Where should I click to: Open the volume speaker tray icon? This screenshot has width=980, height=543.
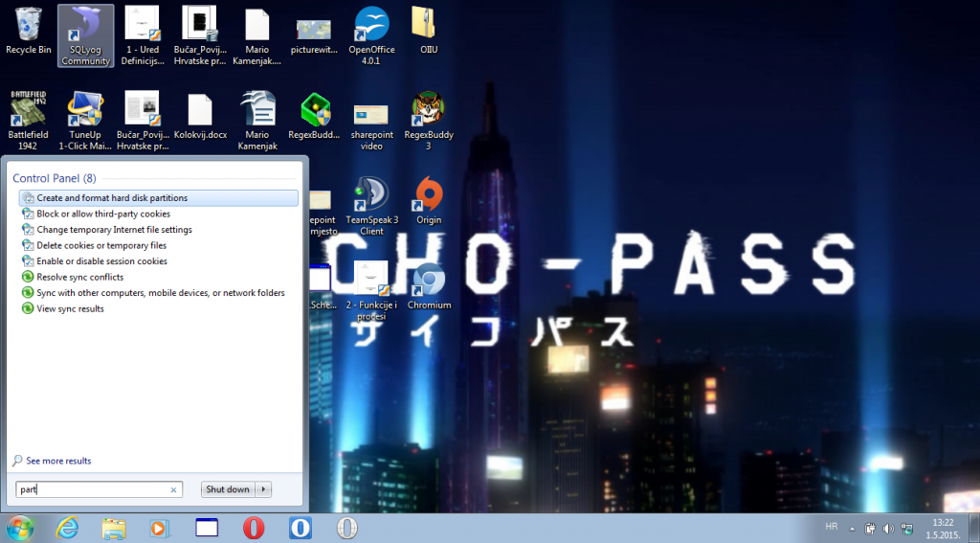coord(888,529)
